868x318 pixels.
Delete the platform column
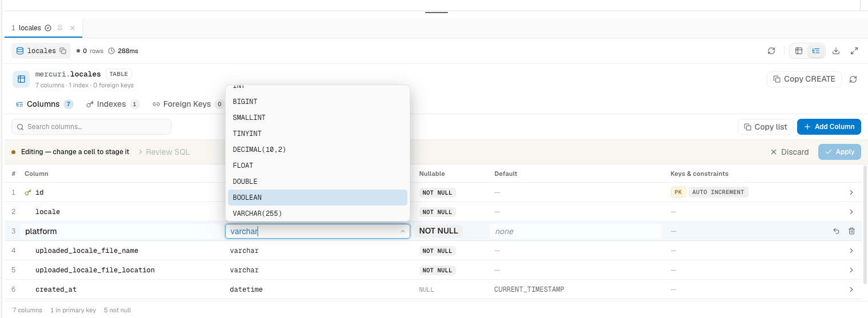click(x=851, y=231)
